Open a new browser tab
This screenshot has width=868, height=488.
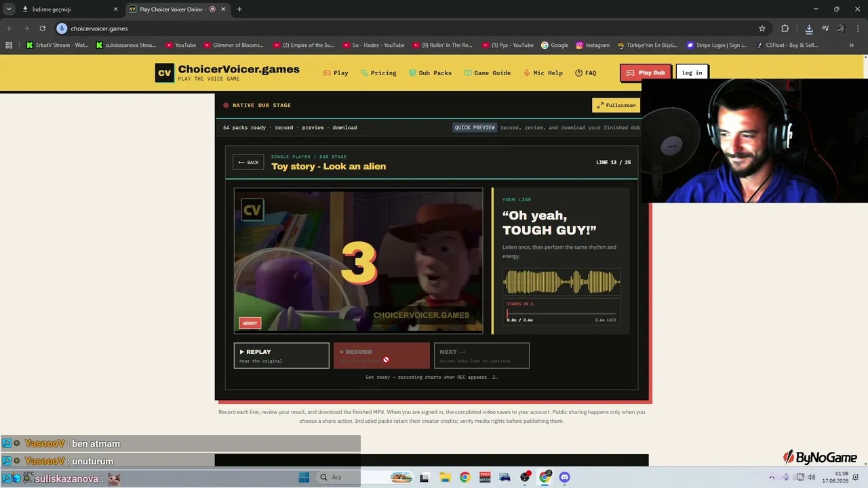[x=239, y=9]
